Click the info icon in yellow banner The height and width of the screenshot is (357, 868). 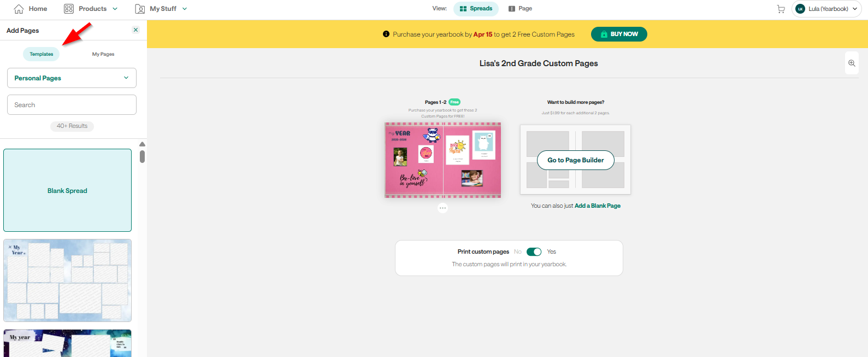pos(386,34)
